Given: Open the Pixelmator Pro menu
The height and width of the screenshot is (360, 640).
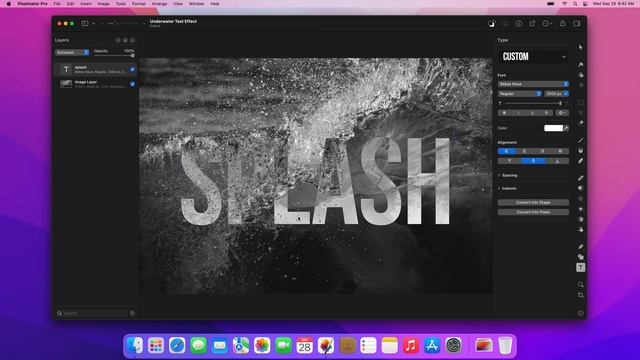Looking at the screenshot, I should (32, 4).
